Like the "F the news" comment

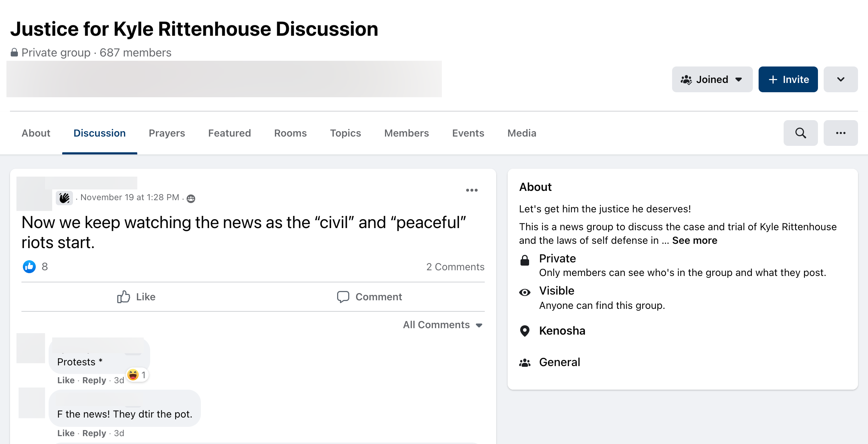pyautogui.click(x=66, y=433)
